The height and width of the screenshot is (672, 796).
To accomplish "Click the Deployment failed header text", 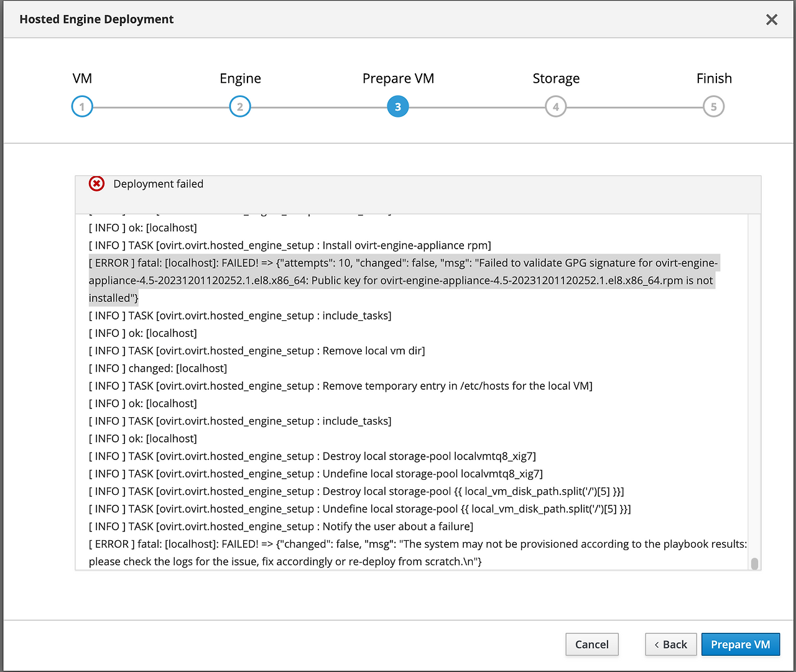I will pos(158,183).
